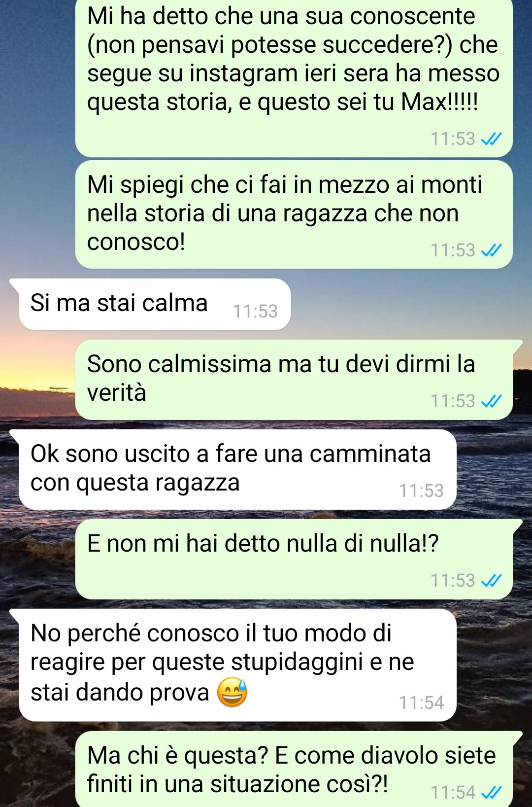Select the 'Mi ha detto che una sua conoscente' message
The width and height of the screenshot is (532, 807).
[294, 77]
